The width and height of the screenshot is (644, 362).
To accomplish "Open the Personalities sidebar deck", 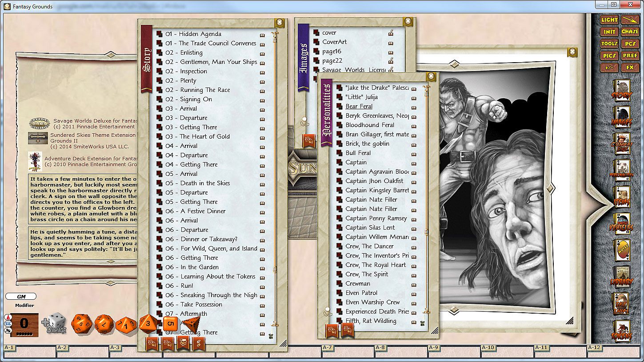I will (621, 171).
